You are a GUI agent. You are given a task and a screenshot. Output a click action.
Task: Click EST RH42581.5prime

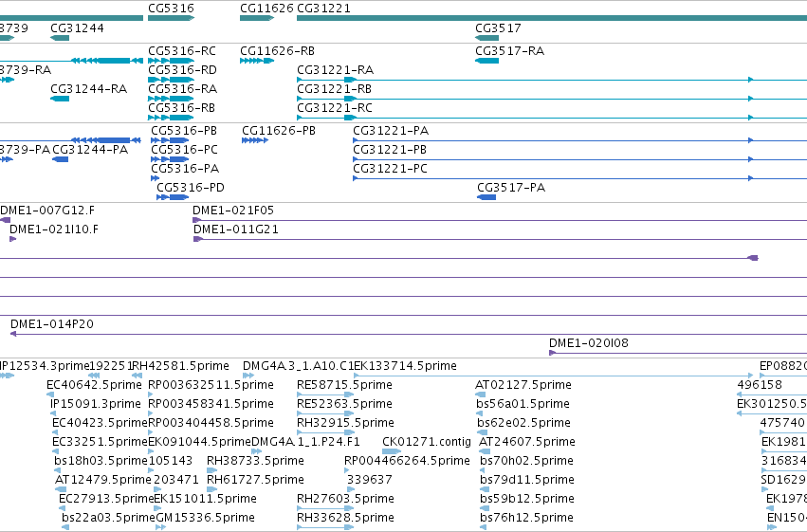(180, 365)
